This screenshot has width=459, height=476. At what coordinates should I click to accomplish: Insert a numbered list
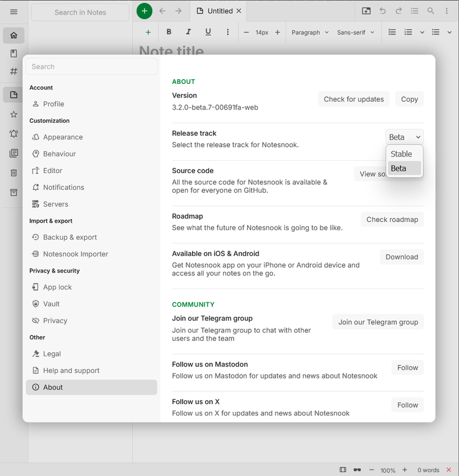pos(408,32)
